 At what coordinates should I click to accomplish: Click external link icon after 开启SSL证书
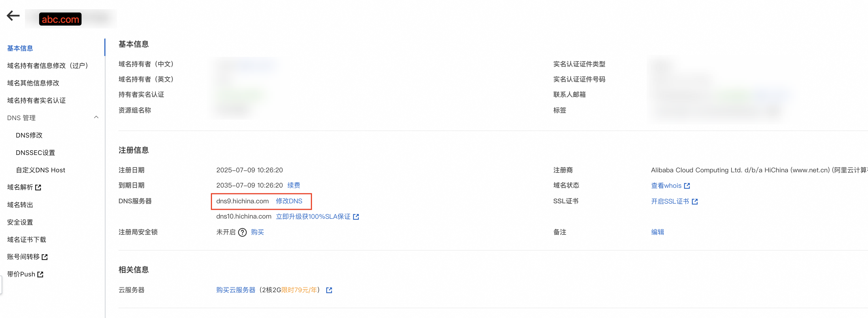(695, 201)
